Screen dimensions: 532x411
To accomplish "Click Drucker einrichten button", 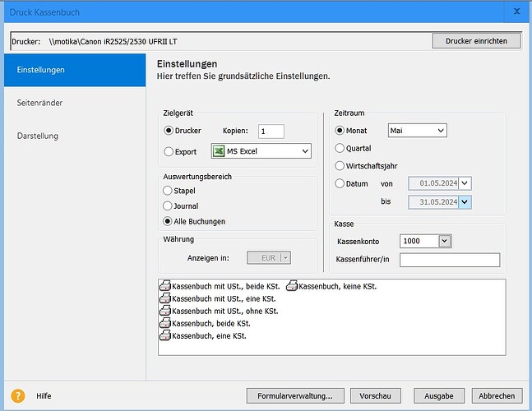I will coord(476,41).
